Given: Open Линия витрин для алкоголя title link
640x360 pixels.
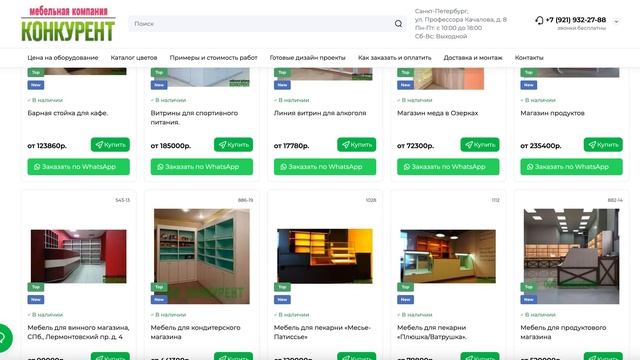Looking at the screenshot, I should [320, 113].
